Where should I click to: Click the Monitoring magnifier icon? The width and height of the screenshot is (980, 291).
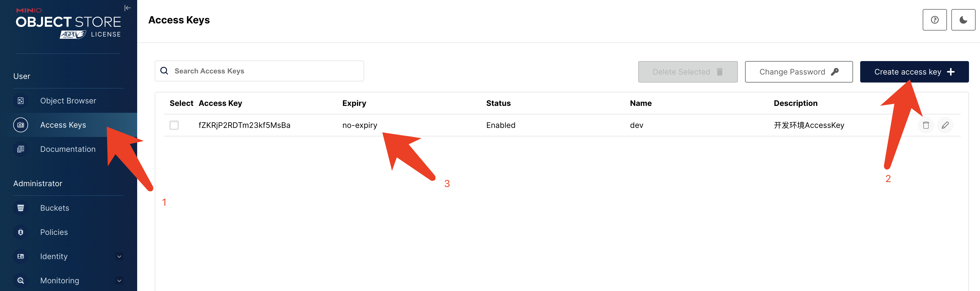click(x=21, y=280)
